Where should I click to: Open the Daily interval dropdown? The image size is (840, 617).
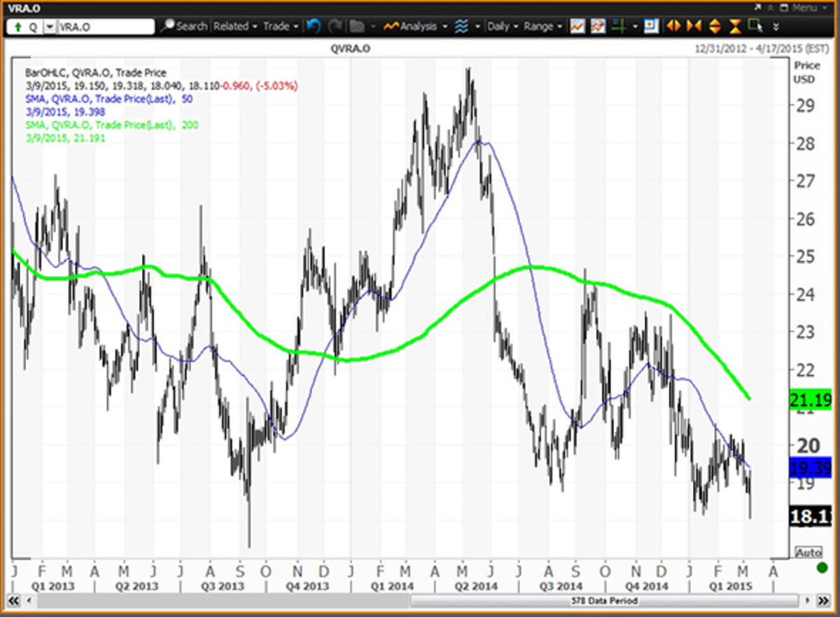503,26
